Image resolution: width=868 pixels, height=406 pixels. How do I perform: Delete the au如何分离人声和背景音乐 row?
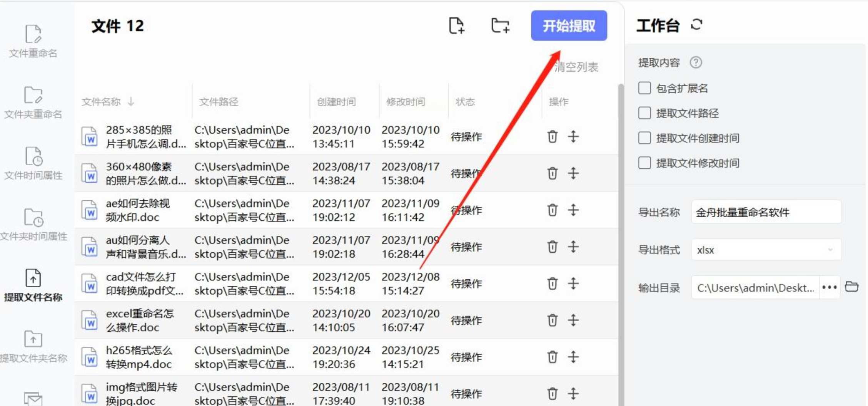(553, 247)
